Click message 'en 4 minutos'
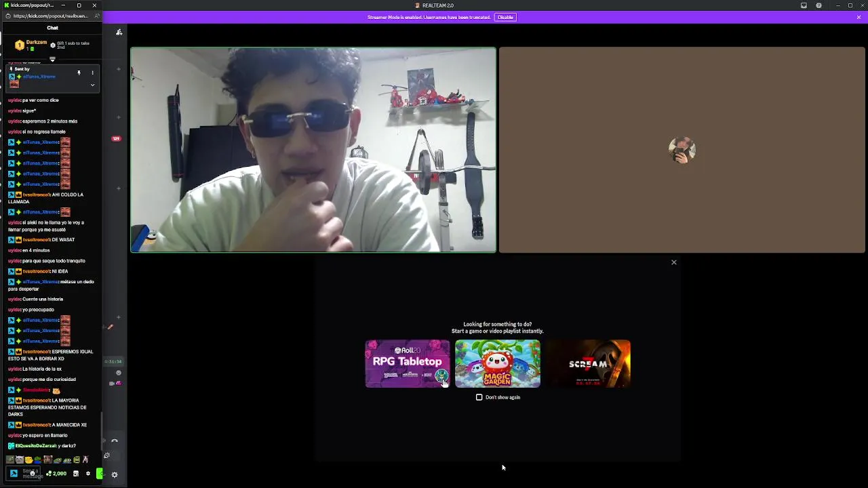 (36, 251)
